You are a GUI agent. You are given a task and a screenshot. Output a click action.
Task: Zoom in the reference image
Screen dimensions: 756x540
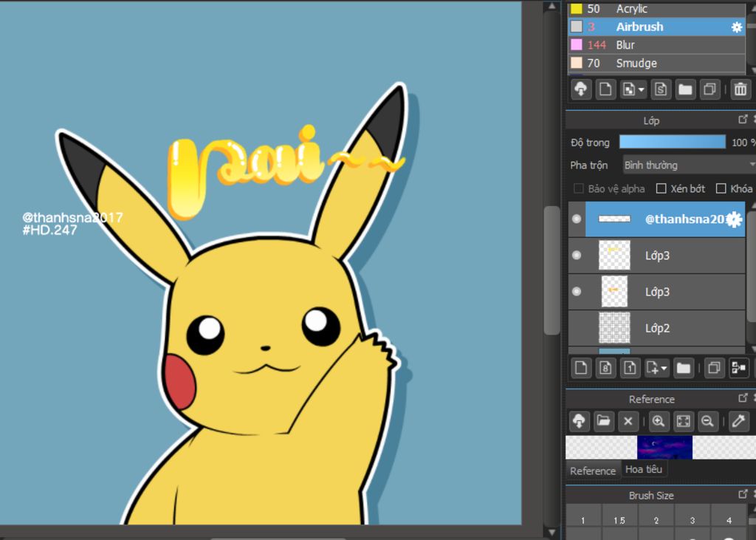pos(659,421)
